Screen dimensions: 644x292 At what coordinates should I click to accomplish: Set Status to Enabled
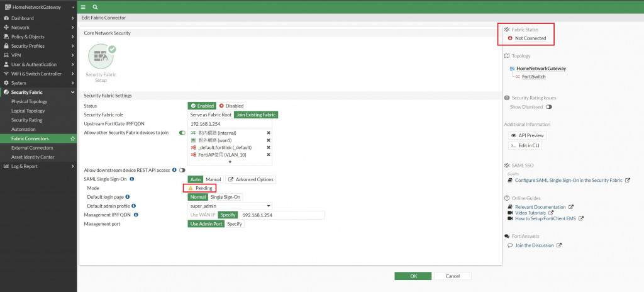[x=202, y=106]
